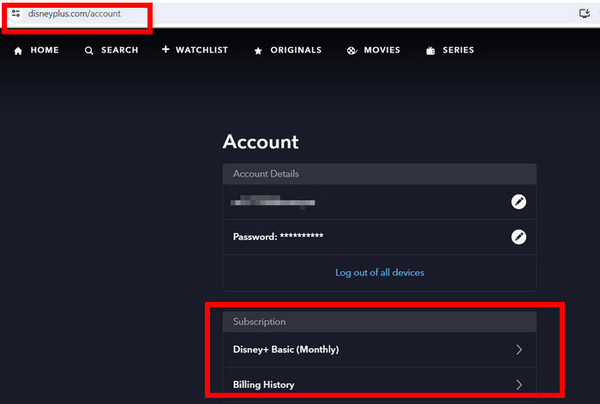Viewport: 600px width, 404px height.
Task: Click the Search magnifier icon
Action: pyautogui.click(x=89, y=51)
